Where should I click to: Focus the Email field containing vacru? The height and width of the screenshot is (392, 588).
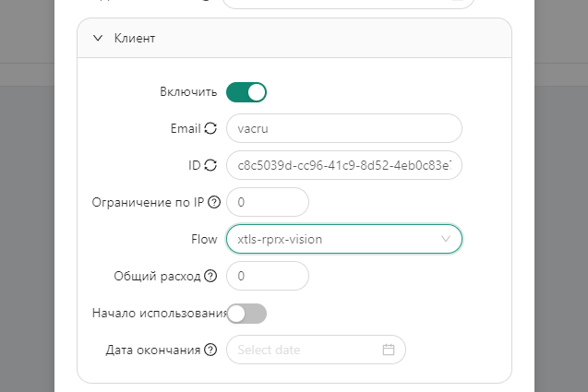click(x=343, y=128)
